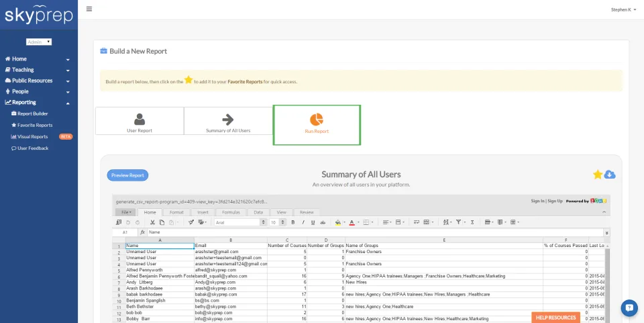This screenshot has width=644, height=323.
Task: Click the format painter icon
Action: tap(191, 222)
